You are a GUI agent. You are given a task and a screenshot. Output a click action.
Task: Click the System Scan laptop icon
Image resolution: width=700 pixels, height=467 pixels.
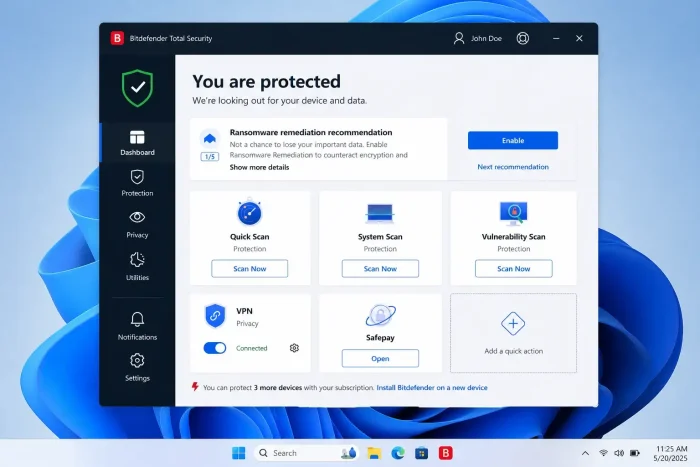pos(380,213)
